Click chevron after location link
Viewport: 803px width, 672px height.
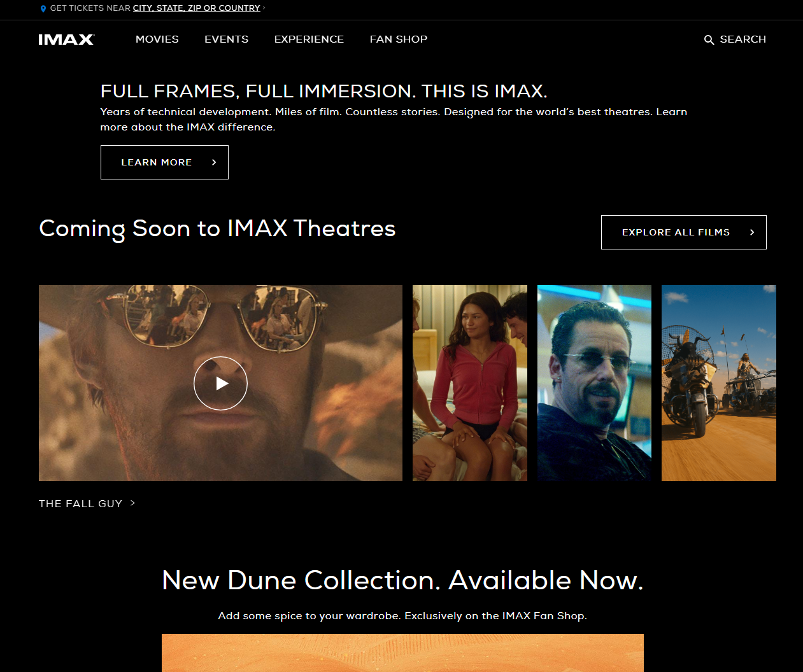[264, 8]
